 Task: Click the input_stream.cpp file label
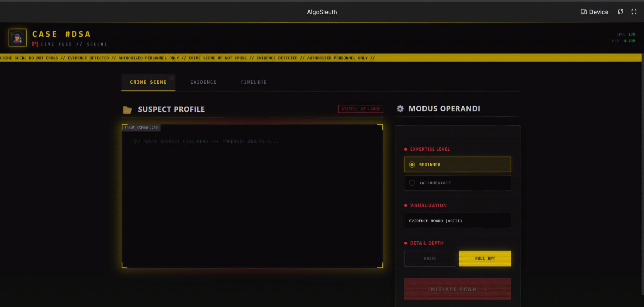[x=141, y=128]
